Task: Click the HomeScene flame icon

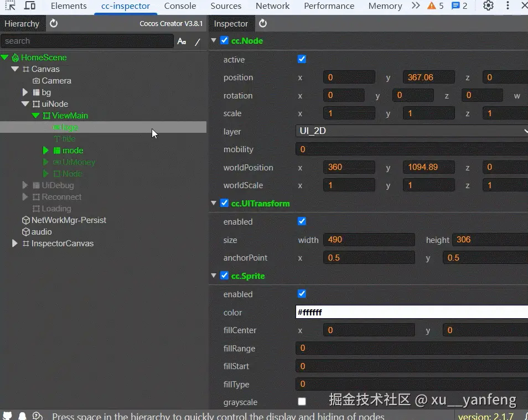Action: pos(15,58)
